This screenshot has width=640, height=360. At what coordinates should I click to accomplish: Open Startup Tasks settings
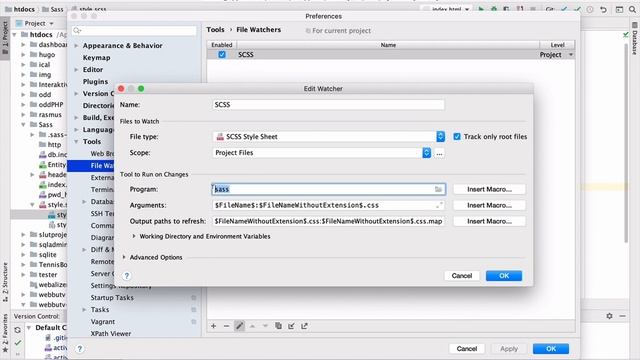112,298
